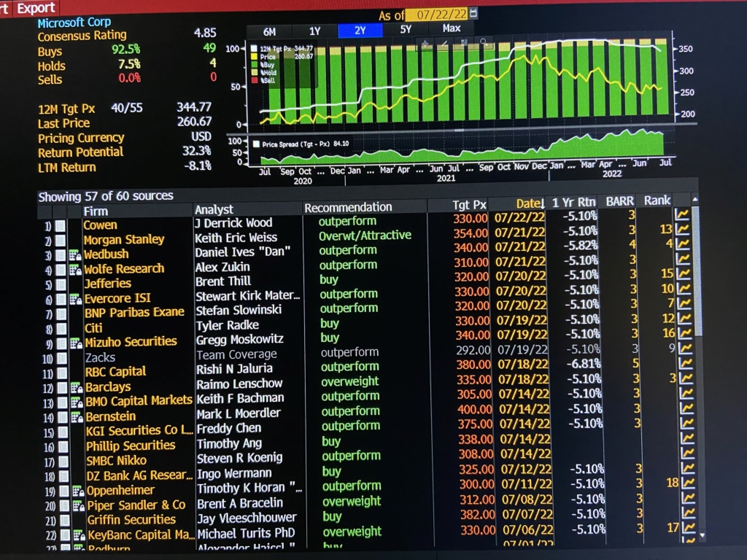Tick the RBC Capital row checkbox
Image resolution: width=747 pixels, height=560 pixels.
point(62,373)
